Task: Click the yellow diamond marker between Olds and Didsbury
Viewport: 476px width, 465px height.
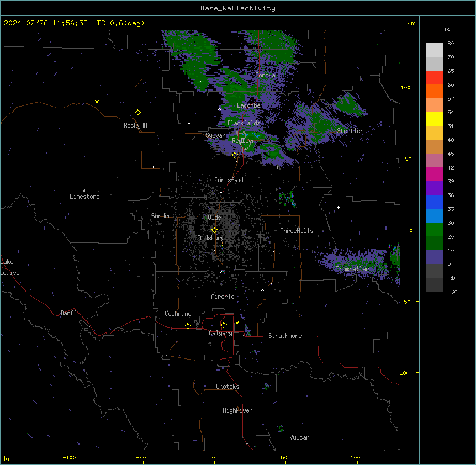Action: tap(214, 230)
